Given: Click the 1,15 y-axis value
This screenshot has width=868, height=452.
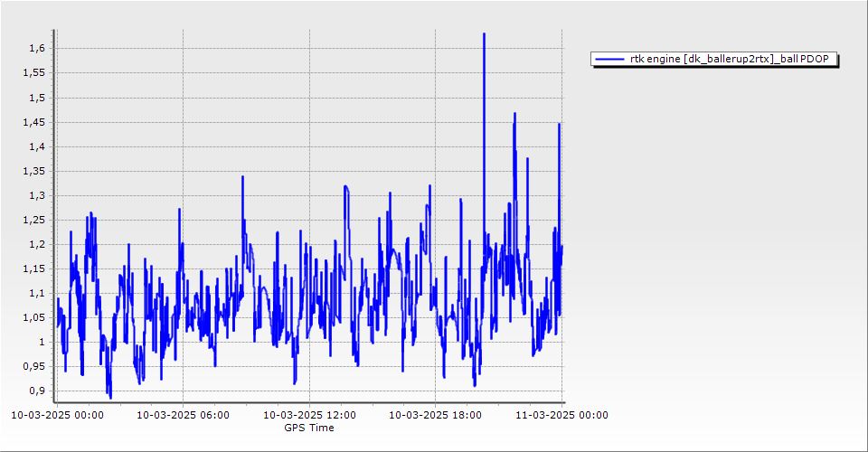Looking at the screenshot, I should (33, 268).
